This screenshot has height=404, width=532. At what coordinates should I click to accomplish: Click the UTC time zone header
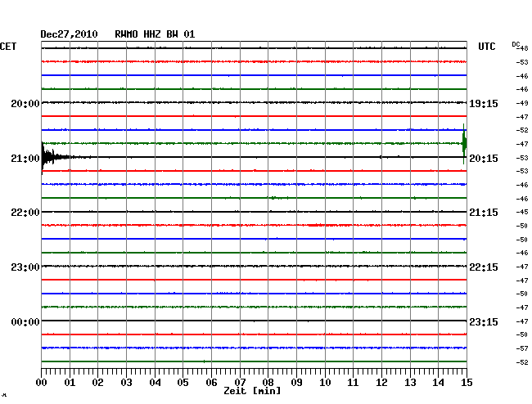click(486, 47)
